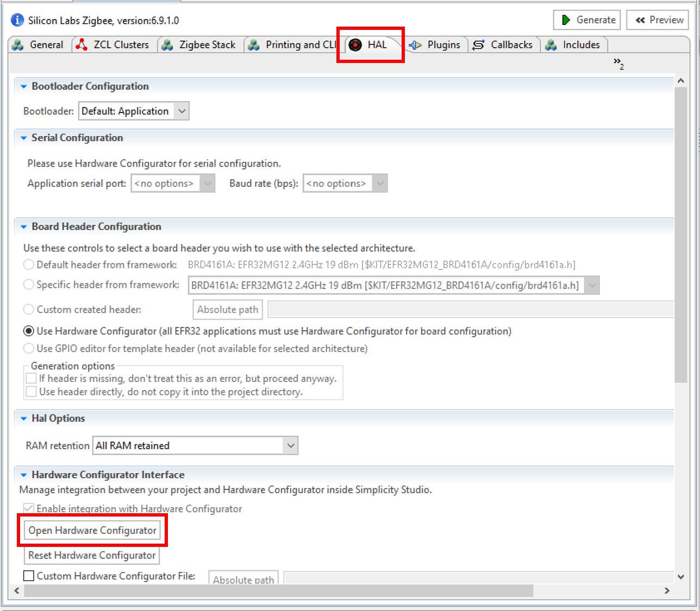Screen dimensions: 700x611
Task: Click Absolute path button for Custom Hardware Configurator File
Action: 243,579
